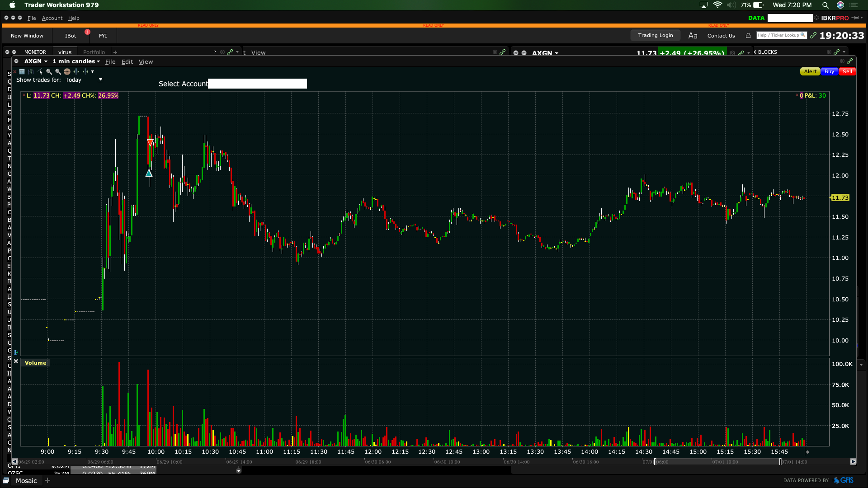
Task: Close the Volume sub-panel
Action: [16, 361]
